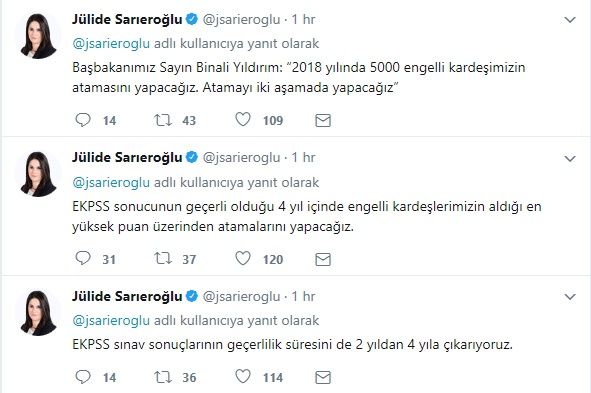Open the chevron menu on the second tweet
This screenshot has height=393, width=591.
570,159
